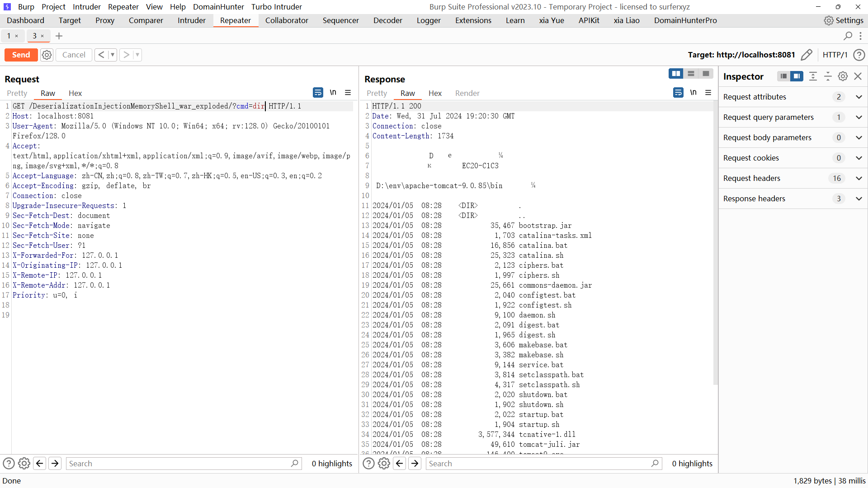The image size is (868, 488).
Task: Switch to the Intruder tool tab
Action: coord(192,20)
